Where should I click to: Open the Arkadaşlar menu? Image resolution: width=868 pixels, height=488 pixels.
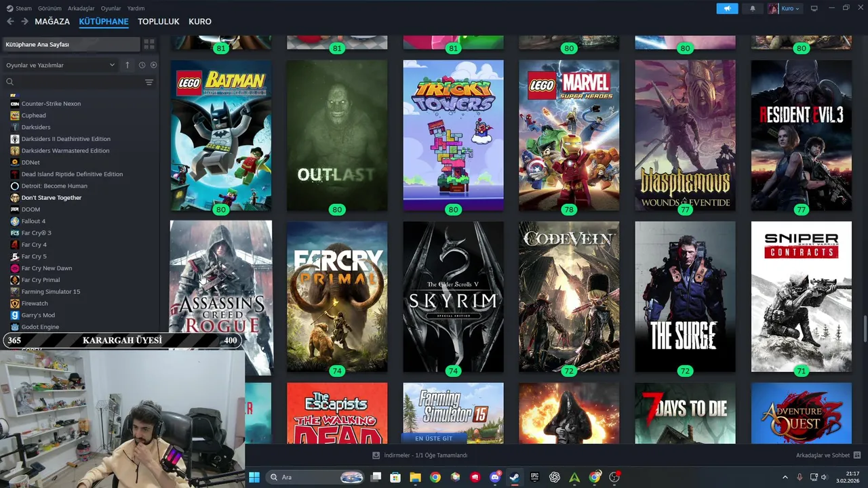tap(81, 8)
